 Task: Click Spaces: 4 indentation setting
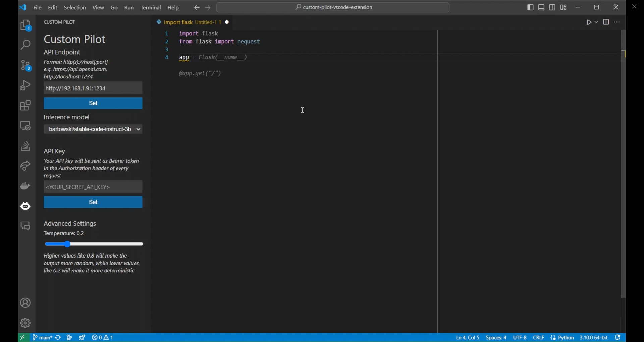tap(496, 338)
